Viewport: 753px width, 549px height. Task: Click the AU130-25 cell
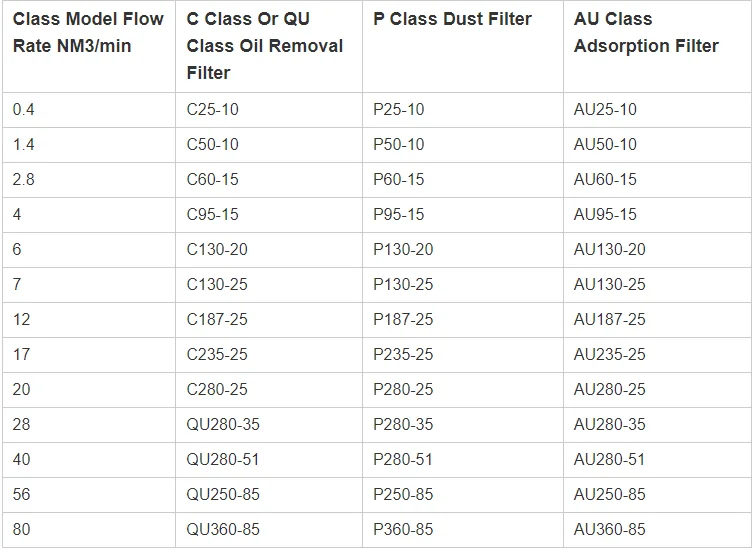coord(658,285)
